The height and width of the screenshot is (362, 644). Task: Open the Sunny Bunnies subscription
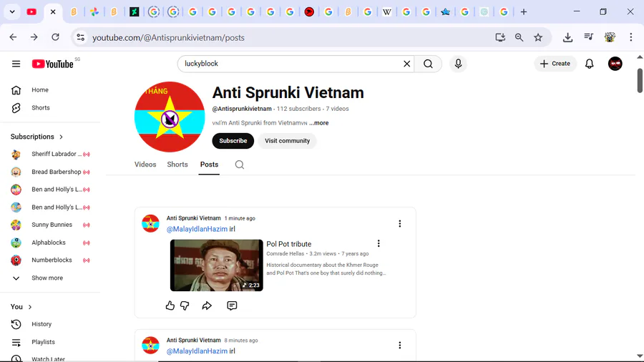coord(50,225)
